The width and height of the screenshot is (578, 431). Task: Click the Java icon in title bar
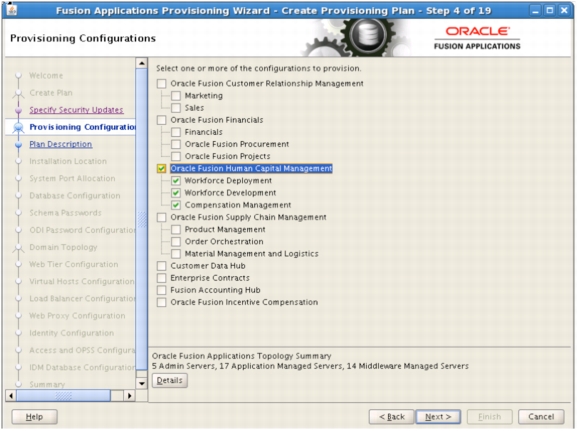click(x=11, y=9)
